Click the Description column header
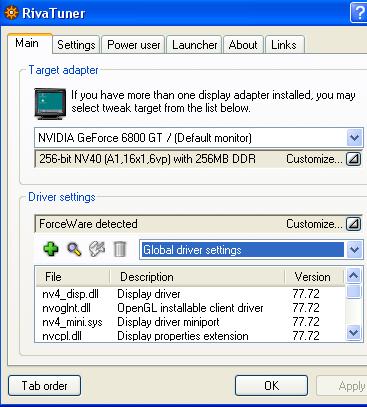 197,277
